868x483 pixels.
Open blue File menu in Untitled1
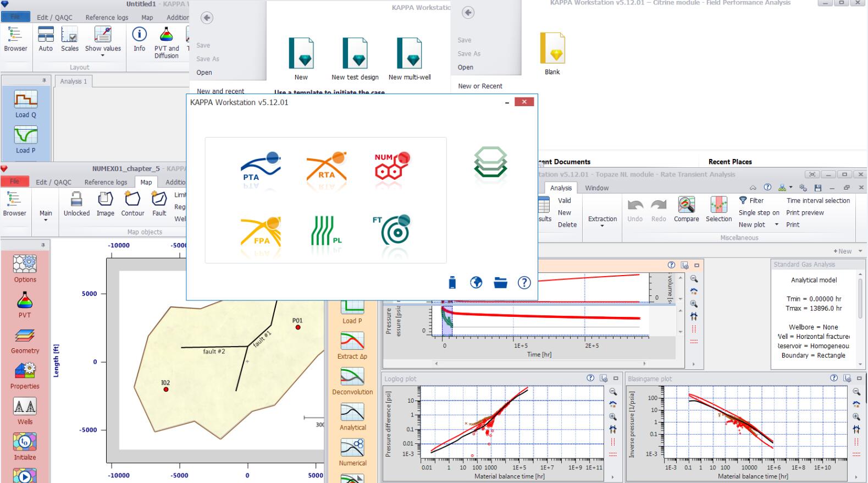click(x=15, y=17)
